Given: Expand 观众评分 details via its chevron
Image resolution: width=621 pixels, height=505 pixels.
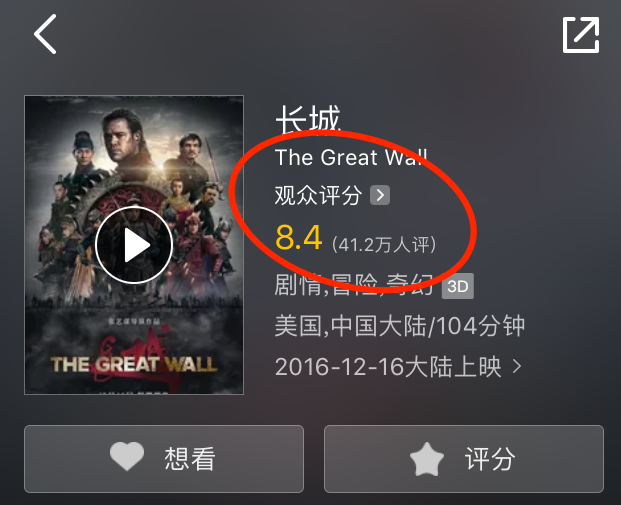Looking at the screenshot, I should [380, 195].
